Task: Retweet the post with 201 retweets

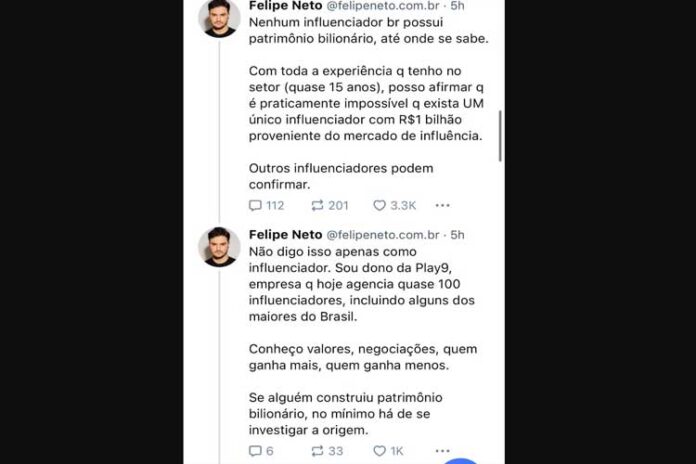Action: click(x=317, y=205)
